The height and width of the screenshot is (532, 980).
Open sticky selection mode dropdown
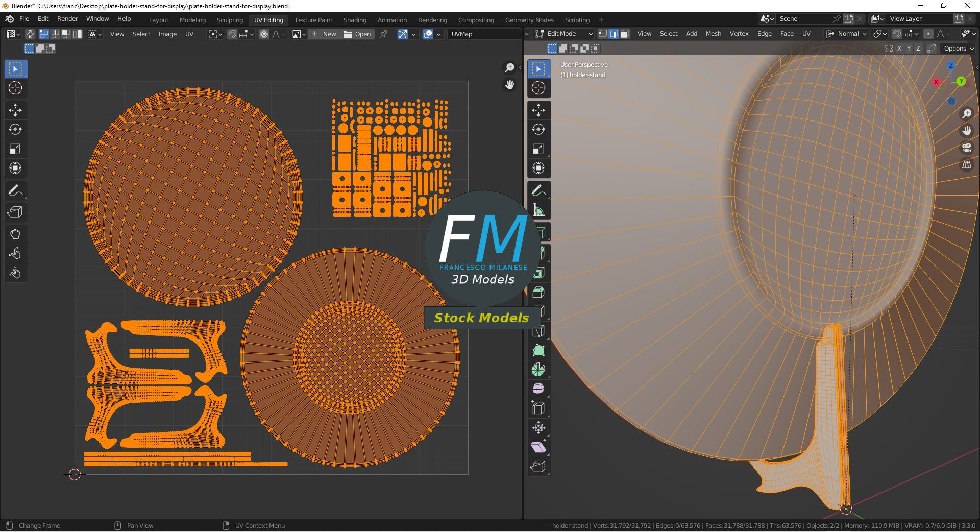coord(95,34)
